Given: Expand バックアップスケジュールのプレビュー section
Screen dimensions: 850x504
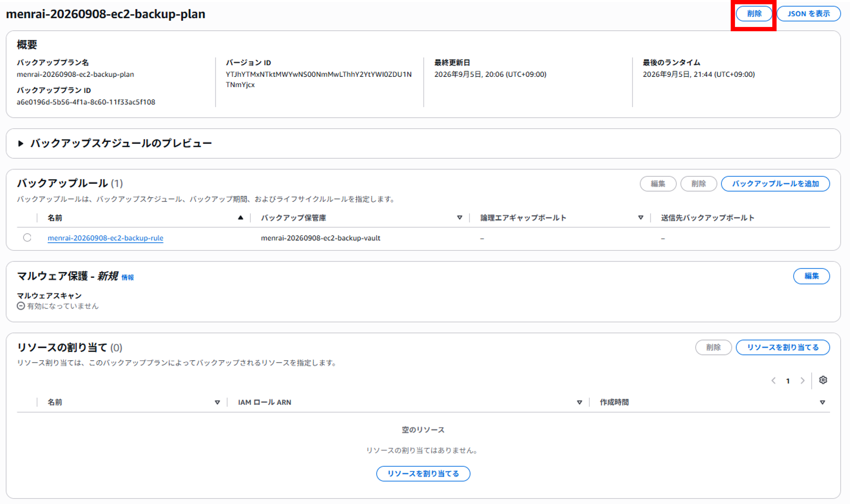Looking at the screenshot, I should pos(21,144).
